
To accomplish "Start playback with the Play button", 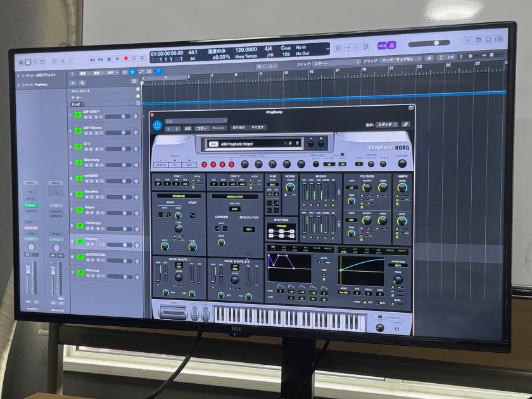I will (117, 59).
